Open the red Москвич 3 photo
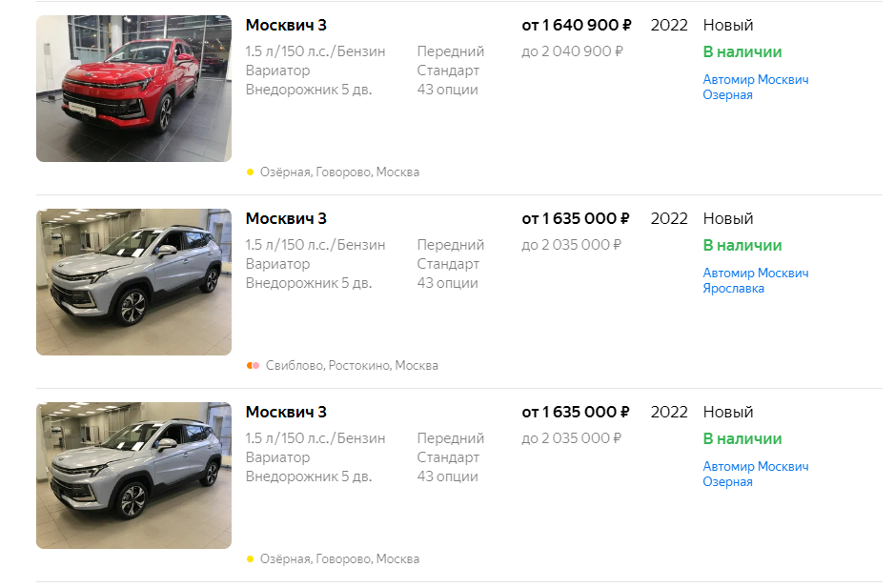This screenshot has height=588, width=895. tap(133, 89)
